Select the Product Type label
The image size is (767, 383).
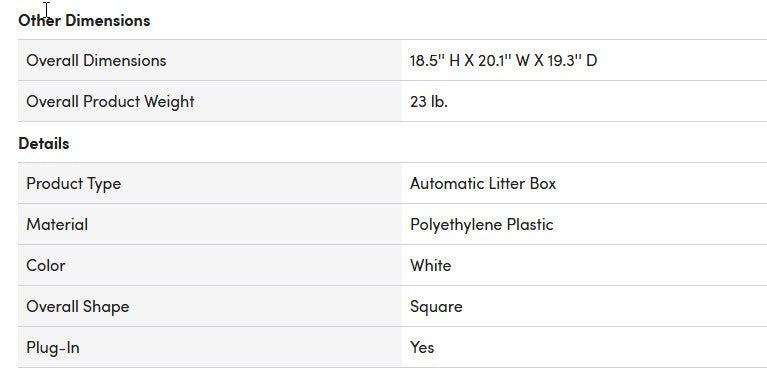tap(74, 184)
